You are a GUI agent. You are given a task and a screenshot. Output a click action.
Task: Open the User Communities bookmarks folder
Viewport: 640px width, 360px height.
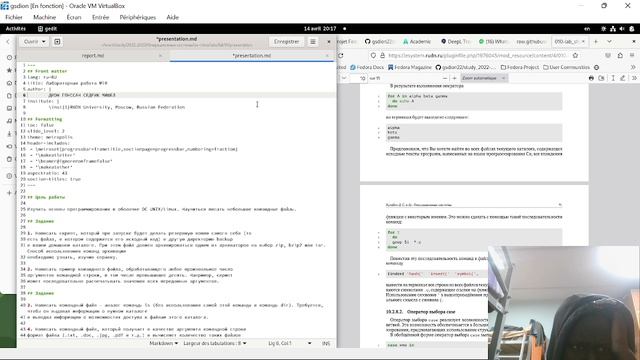(x=567, y=67)
